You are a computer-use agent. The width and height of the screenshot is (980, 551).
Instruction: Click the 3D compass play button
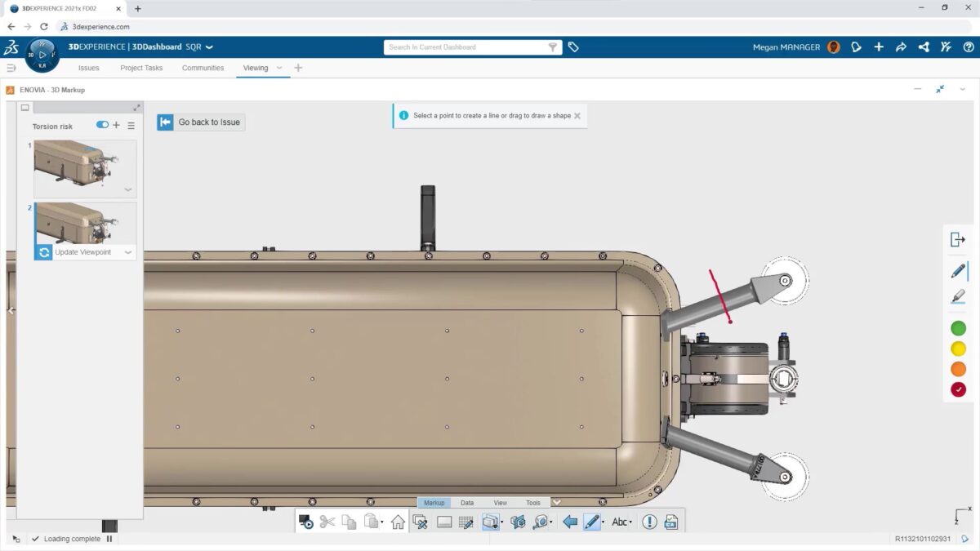[x=42, y=55]
